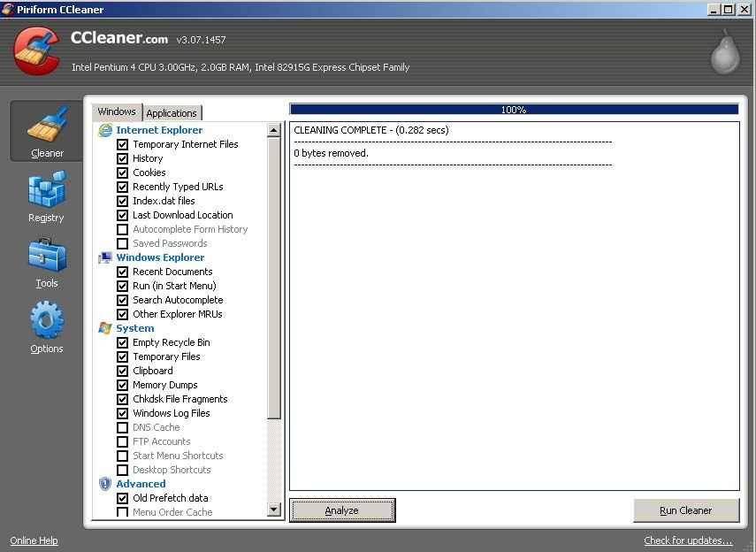Viewport: 756px width, 552px height.
Task: Uncheck Index.dat files
Action: click(123, 201)
